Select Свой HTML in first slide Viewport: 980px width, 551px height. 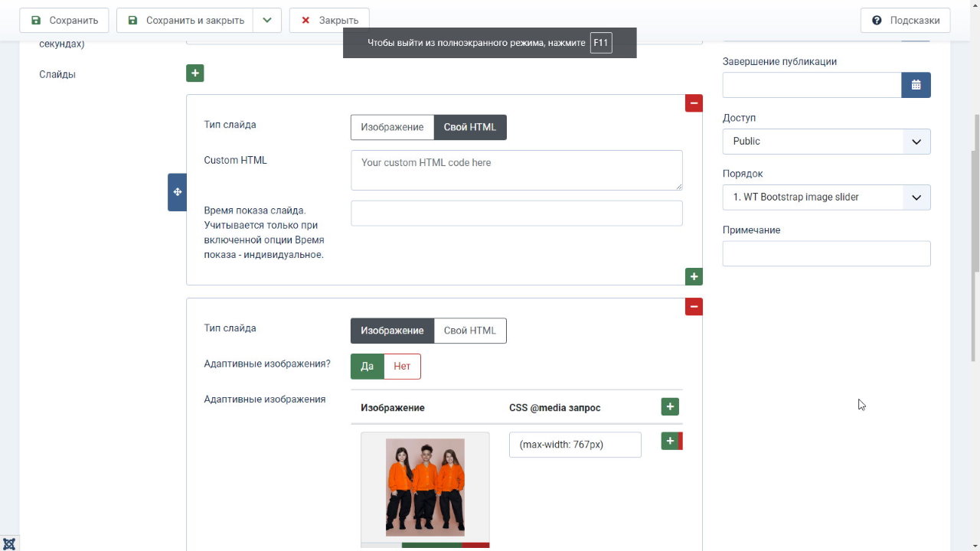470,127
